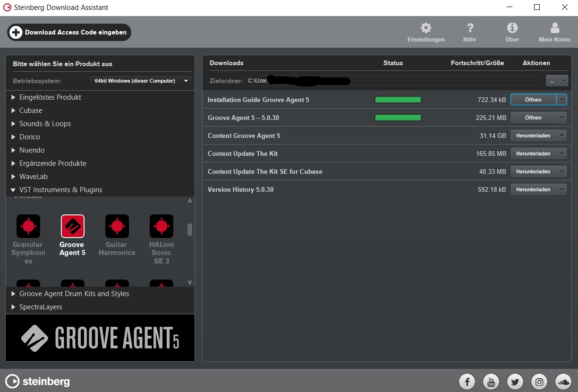
Task: Click the 31.14 GB size value
Action: [493, 136]
